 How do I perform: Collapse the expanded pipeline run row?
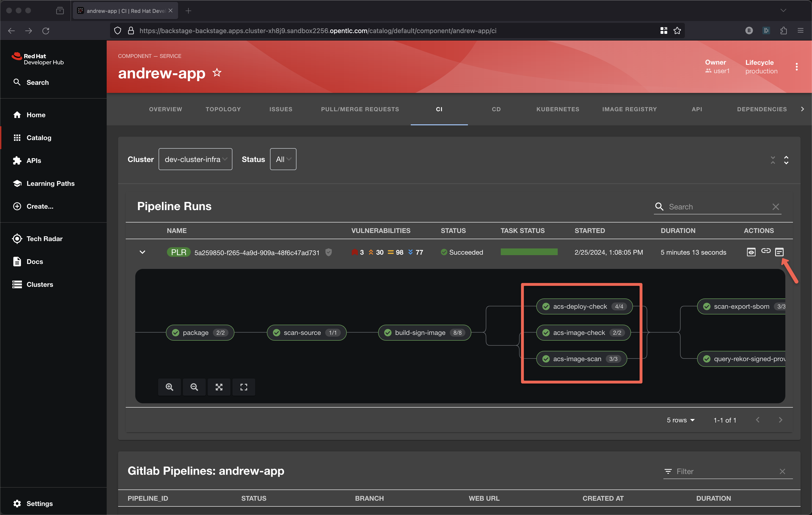click(142, 252)
